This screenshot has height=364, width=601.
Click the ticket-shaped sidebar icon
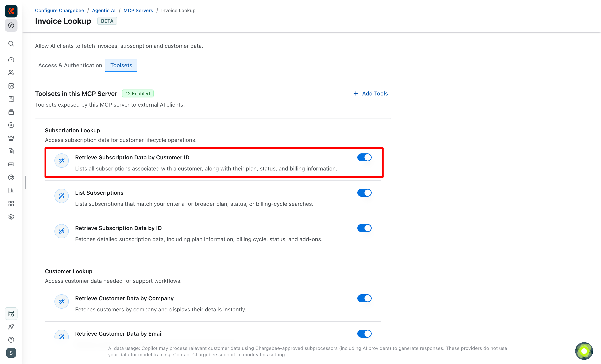pos(11,164)
